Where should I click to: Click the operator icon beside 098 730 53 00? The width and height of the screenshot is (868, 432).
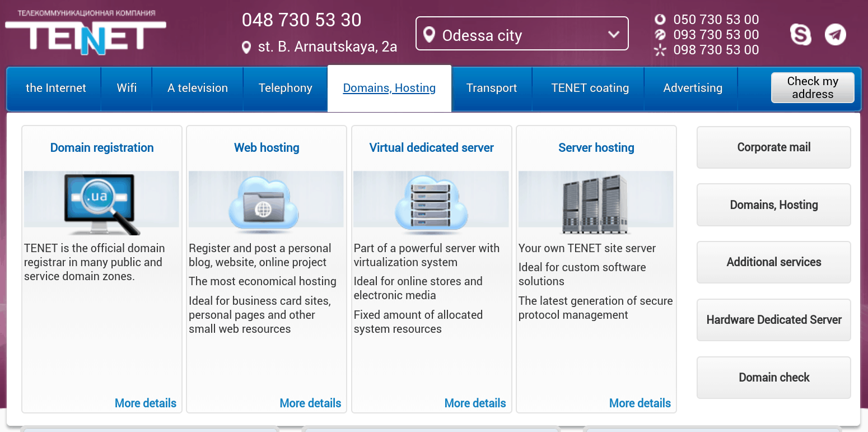tap(660, 50)
